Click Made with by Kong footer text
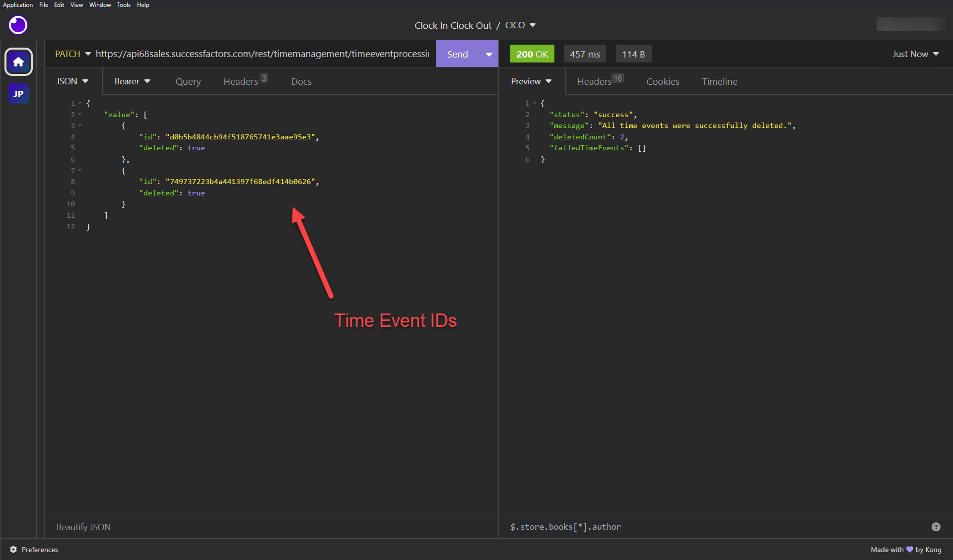 click(x=906, y=549)
